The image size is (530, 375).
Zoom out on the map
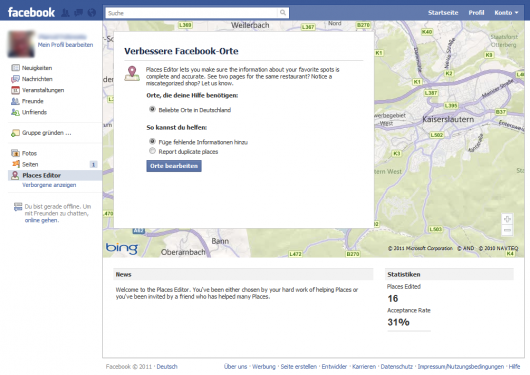point(507,231)
